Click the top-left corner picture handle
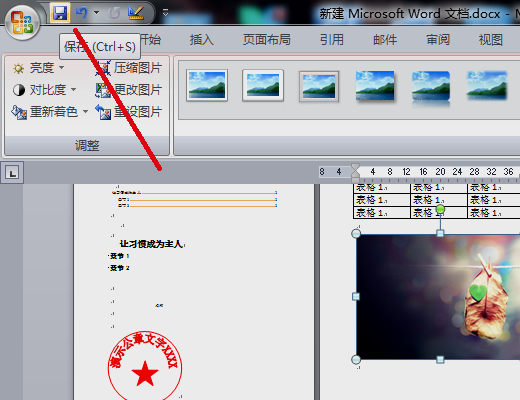The width and height of the screenshot is (520, 400). click(x=356, y=233)
